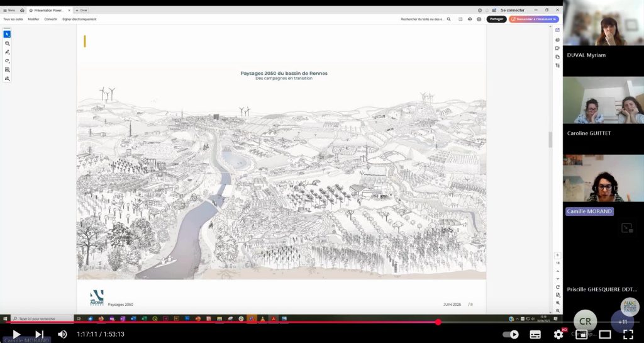This screenshot has width=644, height=343.
Task: Click the Paysages 2050 du bassin de Rennes title
Action: [284, 73]
